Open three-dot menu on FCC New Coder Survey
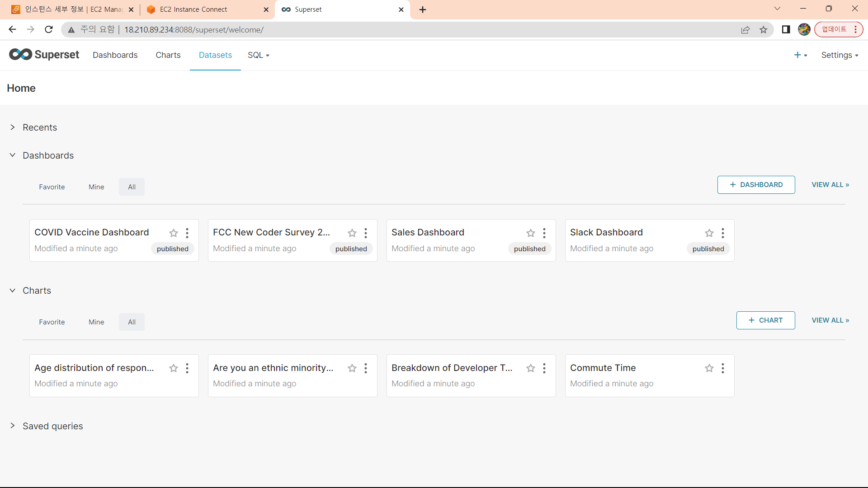 coord(366,233)
